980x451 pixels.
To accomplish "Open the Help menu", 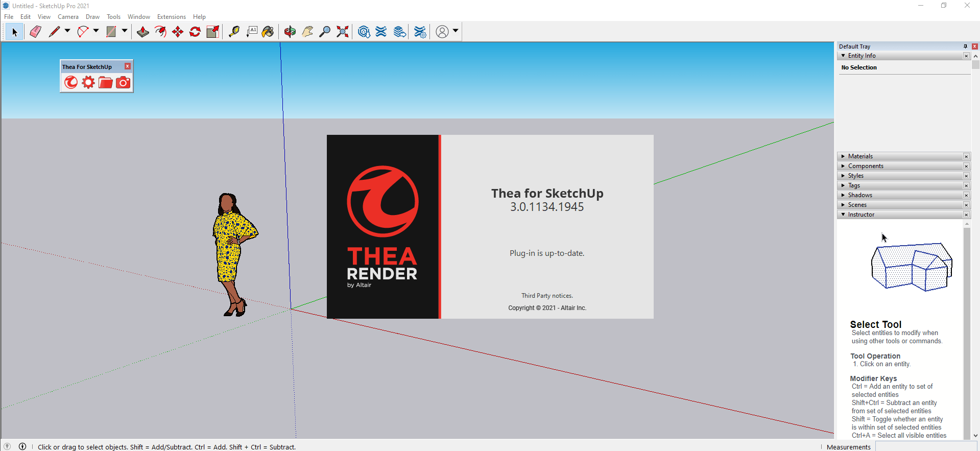I will point(199,17).
